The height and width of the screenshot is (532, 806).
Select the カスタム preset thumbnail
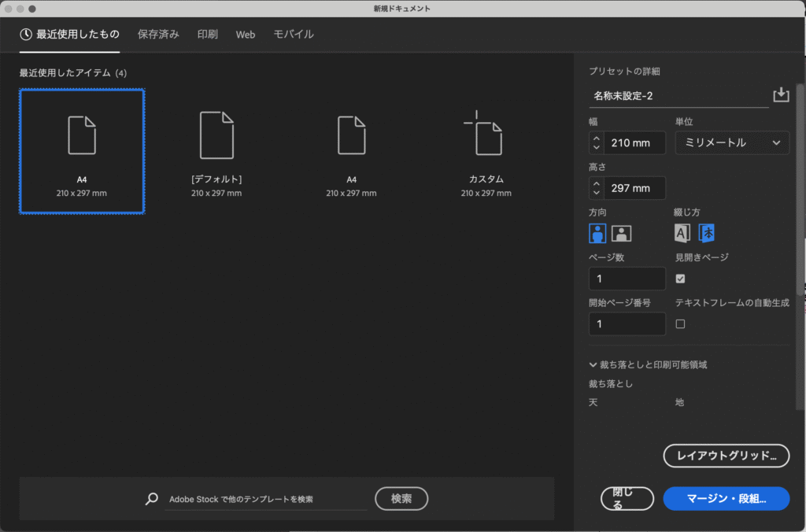(486, 151)
